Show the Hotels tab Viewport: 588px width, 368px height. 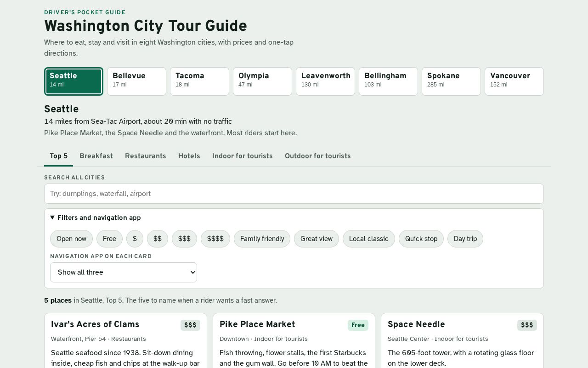189,156
